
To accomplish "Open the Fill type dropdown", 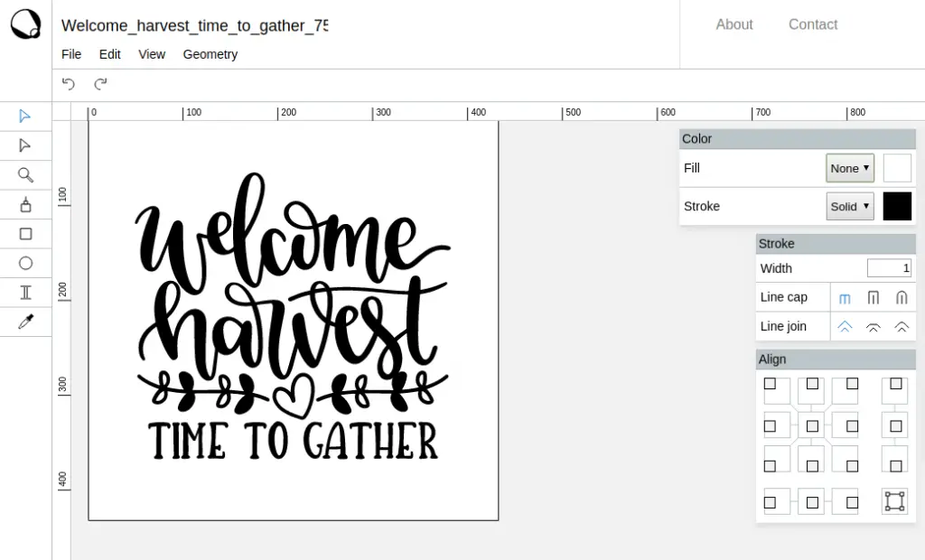I will tap(849, 168).
